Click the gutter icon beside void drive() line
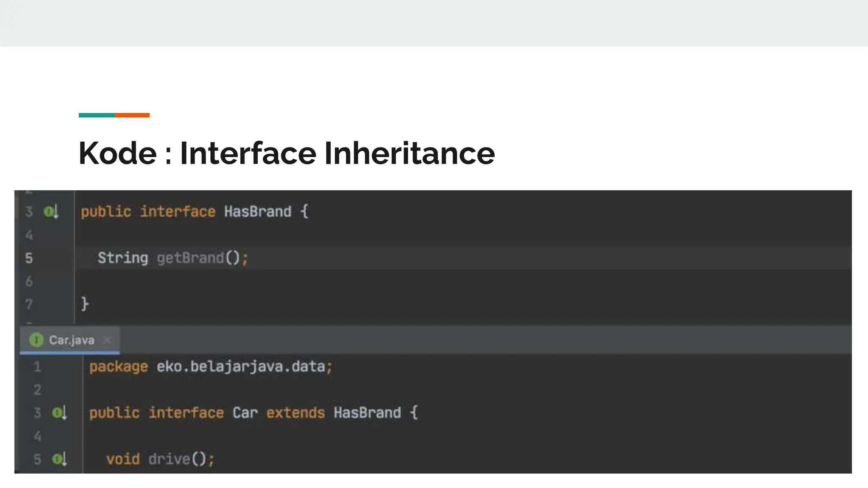868x488 pixels. 59,459
